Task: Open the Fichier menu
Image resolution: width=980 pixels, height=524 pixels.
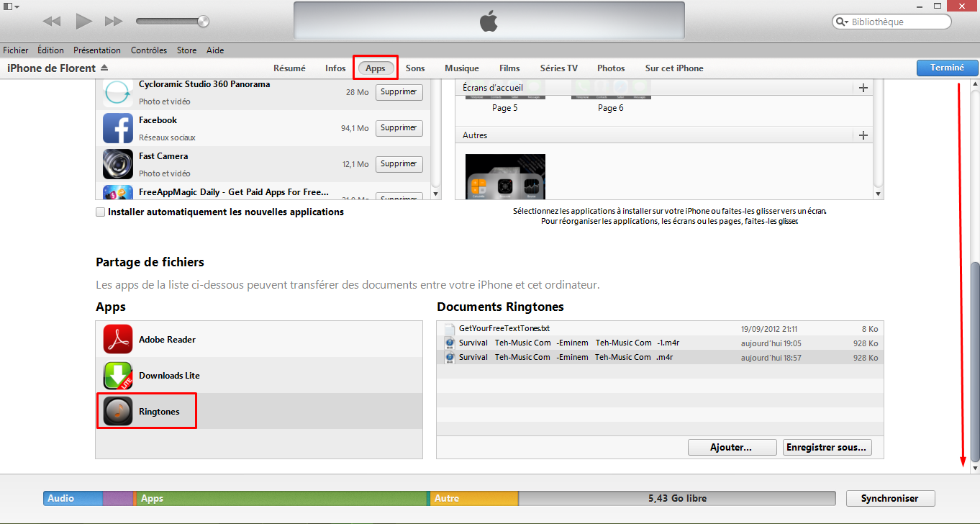Action: 16,50
